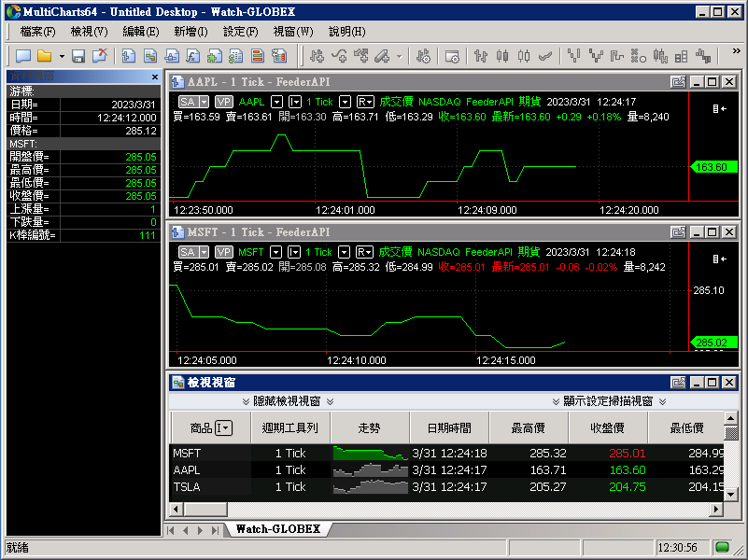Go to first desktop tab arrow
The image size is (748, 560).
tap(171, 530)
